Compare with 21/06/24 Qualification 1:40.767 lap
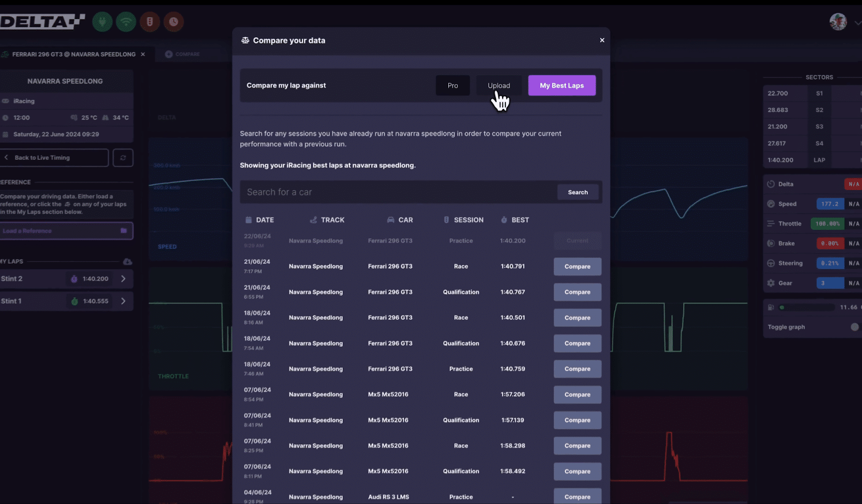The width and height of the screenshot is (862, 504). pos(578,292)
